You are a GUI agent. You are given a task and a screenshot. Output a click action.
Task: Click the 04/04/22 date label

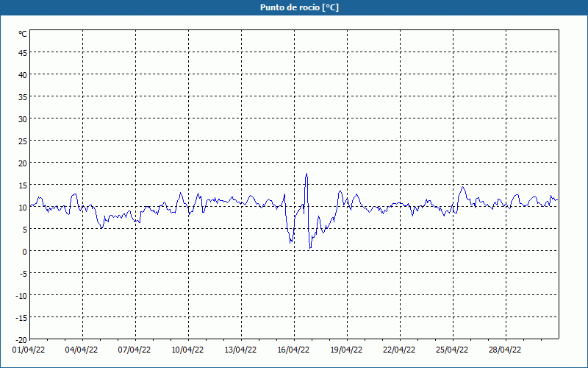pos(82,350)
